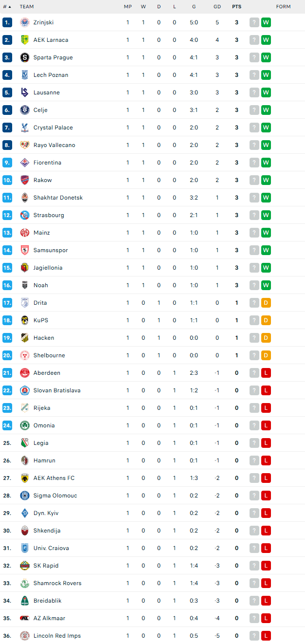Open the Lech Poznan team link

pos(51,75)
